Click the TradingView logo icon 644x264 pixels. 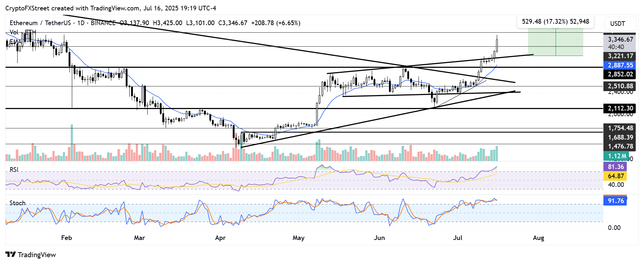[x=11, y=255]
